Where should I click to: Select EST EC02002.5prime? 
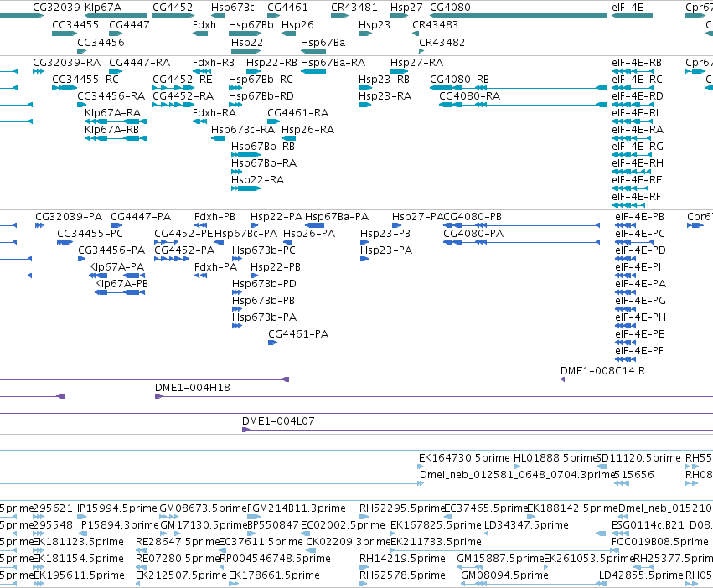point(343,525)
